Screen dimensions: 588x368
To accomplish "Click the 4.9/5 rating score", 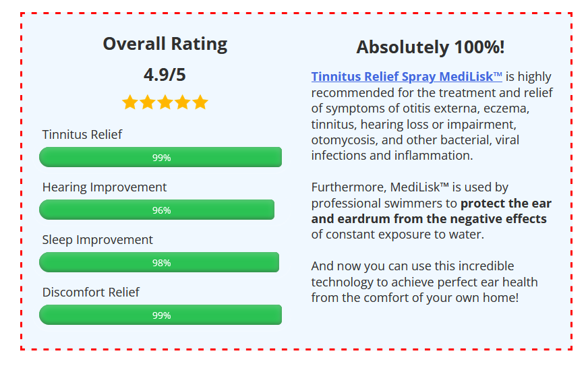I will tap(165, 74).
